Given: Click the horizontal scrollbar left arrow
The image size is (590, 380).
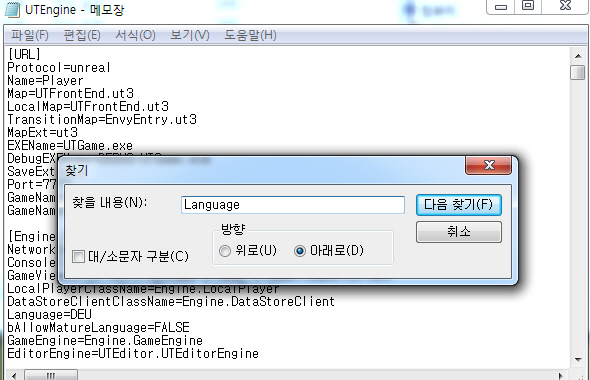Looking at the screenshot, I should coord(14,375).
